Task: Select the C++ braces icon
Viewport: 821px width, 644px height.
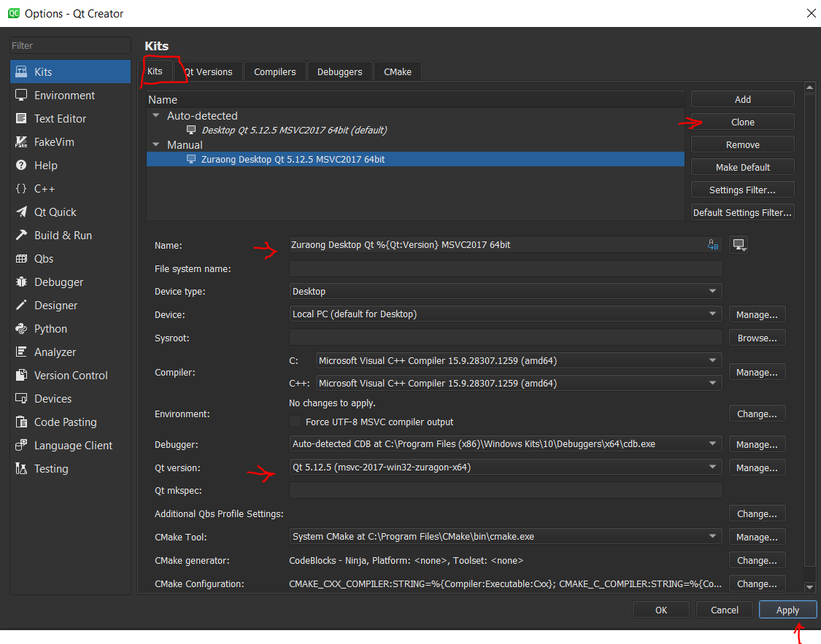Action: click(21, 188)
